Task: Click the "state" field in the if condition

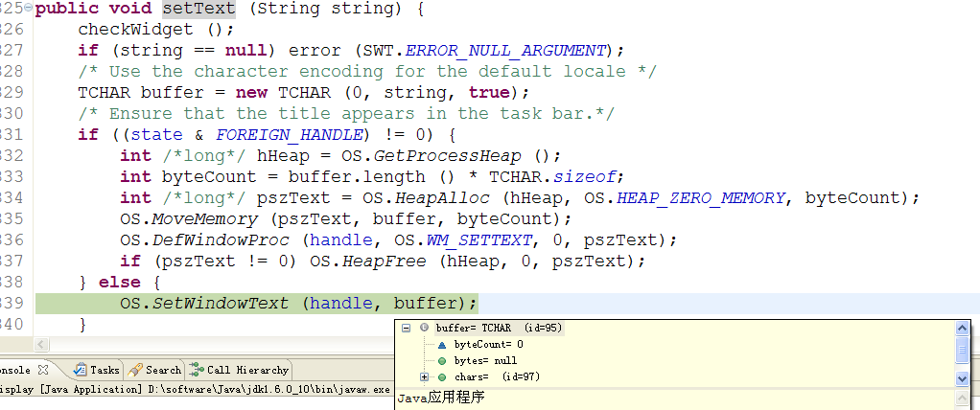Action: 157,135
